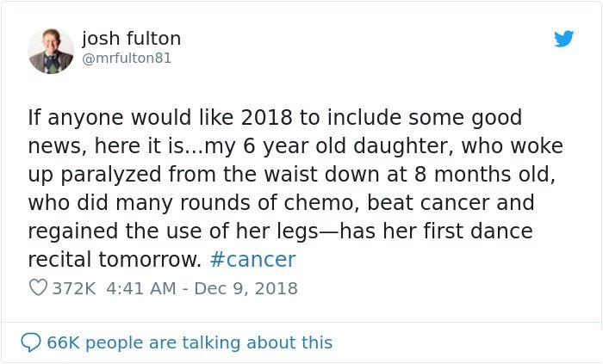Click the 'many rounds of chemo' text
Screen dimensions: 603x364
[235, 203]
